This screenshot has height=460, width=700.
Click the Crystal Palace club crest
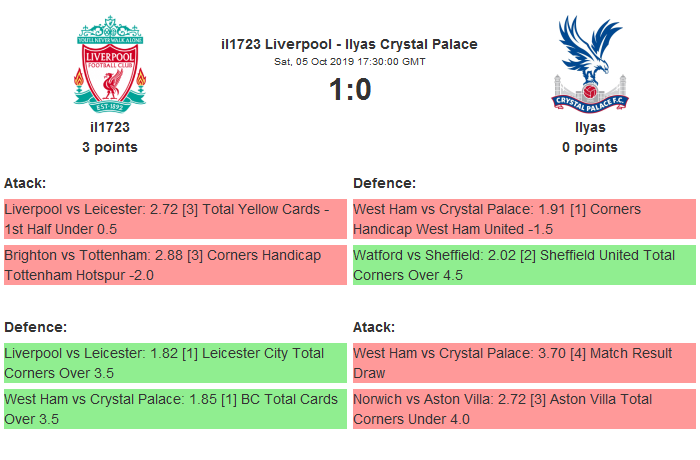pos(589,63)
